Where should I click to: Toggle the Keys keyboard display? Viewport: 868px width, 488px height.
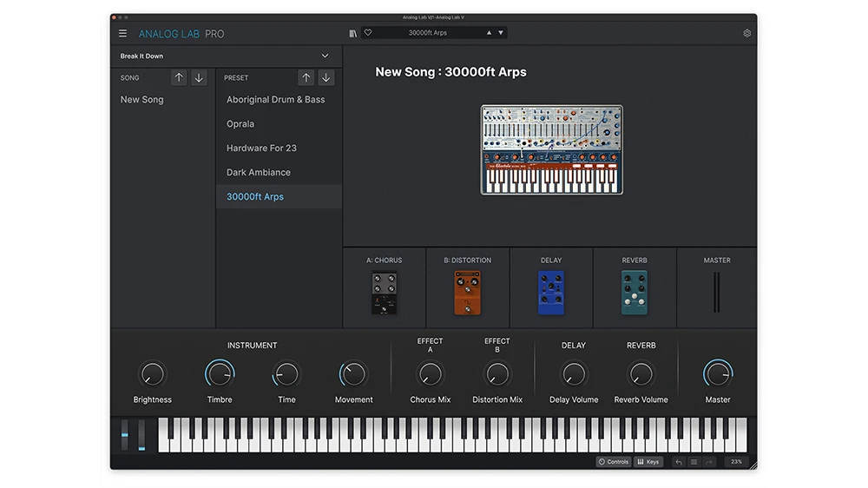[648, 462]
